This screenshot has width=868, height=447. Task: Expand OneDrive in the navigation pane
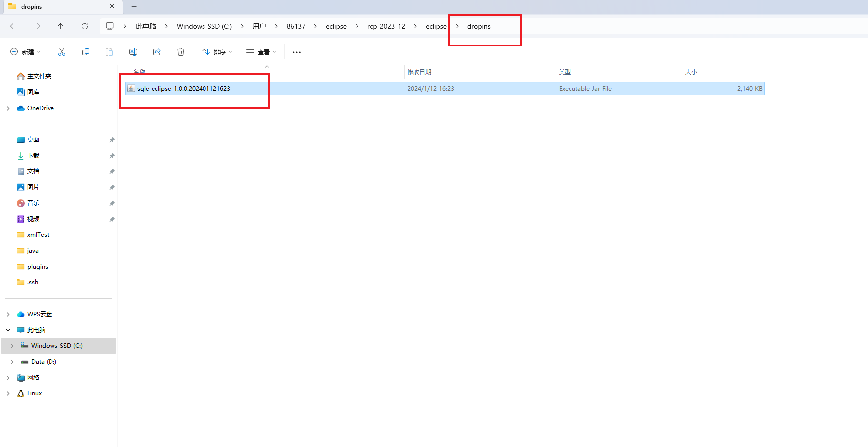8,108
